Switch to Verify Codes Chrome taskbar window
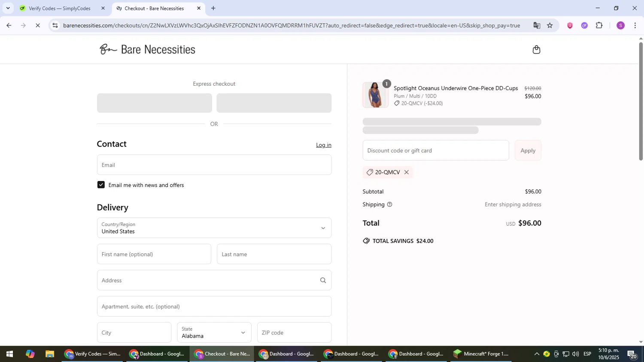The image size is (644, 362). 93,354
